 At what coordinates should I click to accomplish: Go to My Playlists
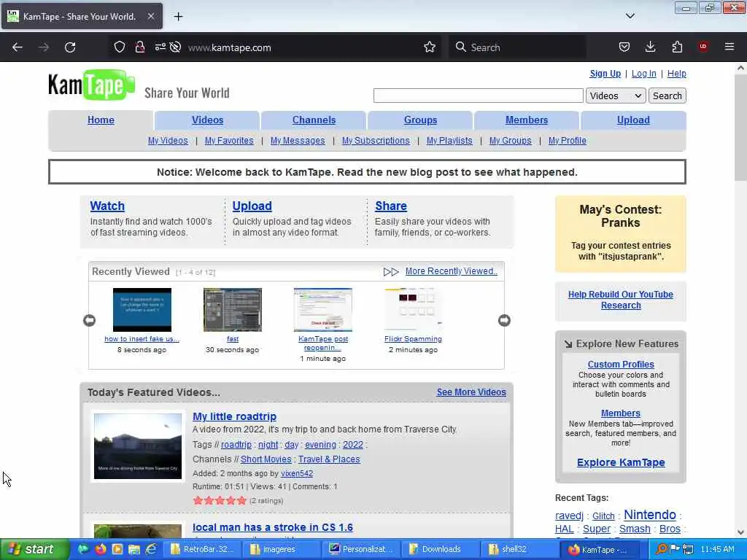pos(449,141)
